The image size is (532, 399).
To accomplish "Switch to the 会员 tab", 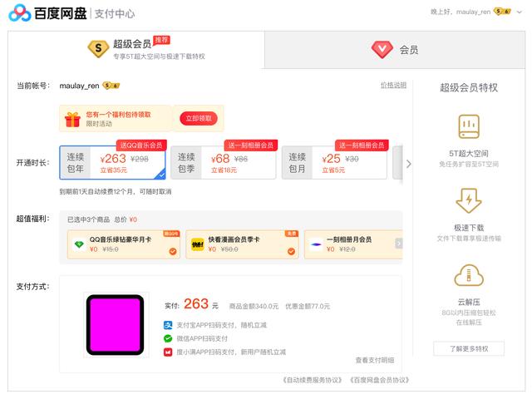I will (x=395, y=50).
